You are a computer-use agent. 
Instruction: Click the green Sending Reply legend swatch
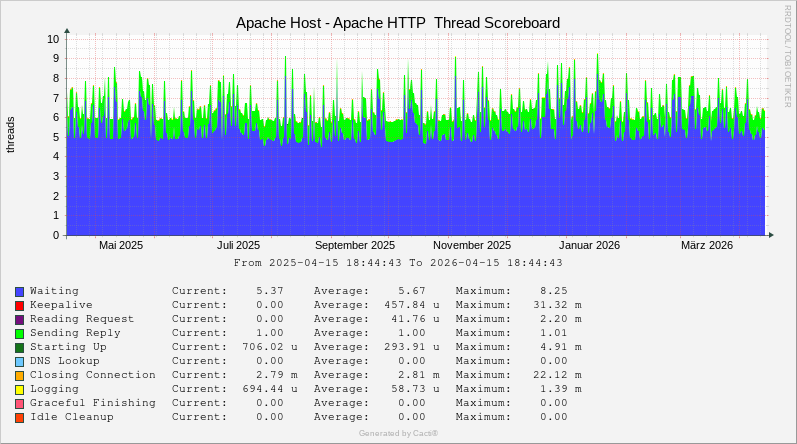coord(19,333)
